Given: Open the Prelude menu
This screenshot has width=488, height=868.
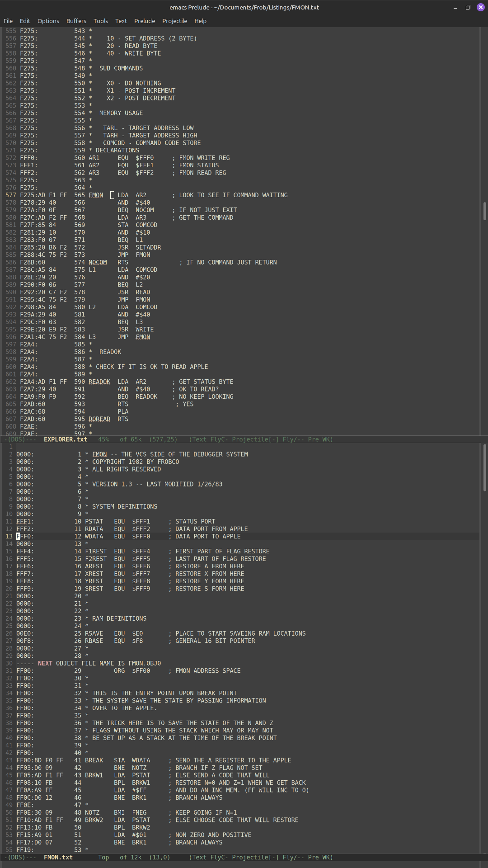Looking at the screenshot, I should pos(145,21).
